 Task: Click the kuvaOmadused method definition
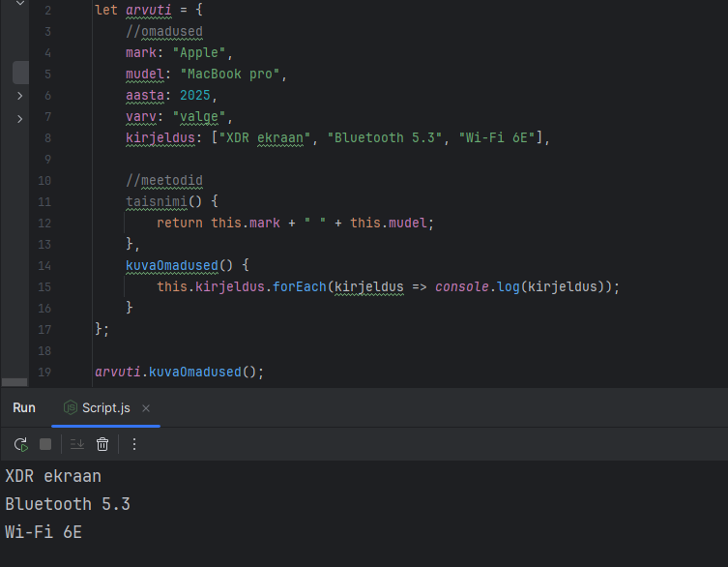(x=173, y=265)
